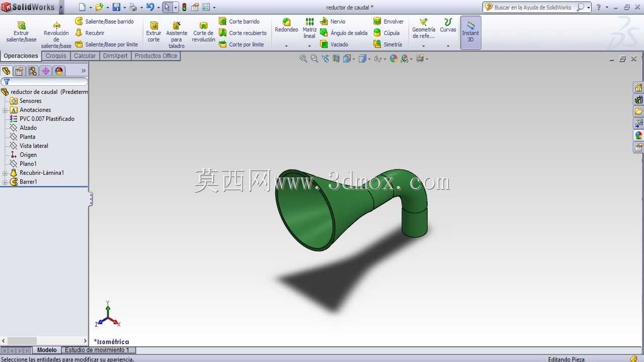This screenshot has height=362, width=644.
Task: Open the Curvas tool
Action: (448, 26)
